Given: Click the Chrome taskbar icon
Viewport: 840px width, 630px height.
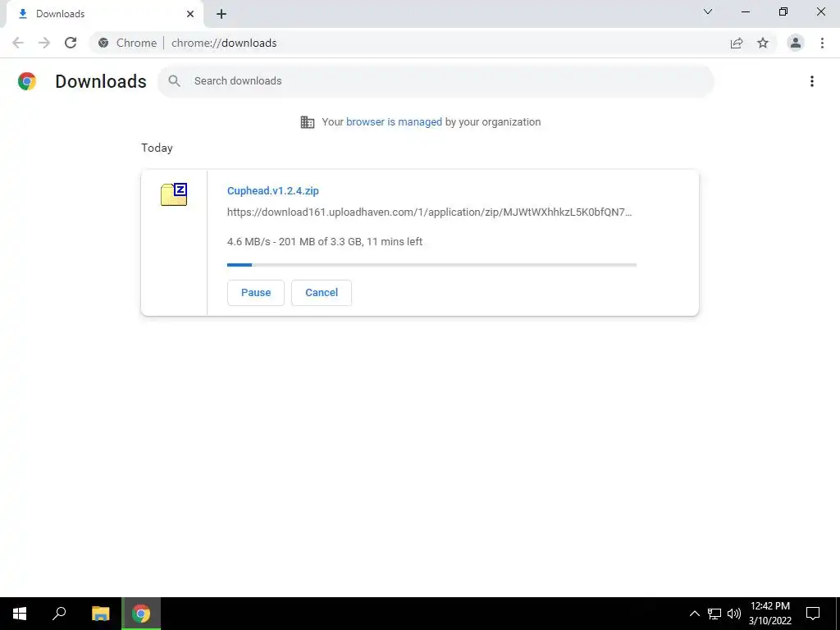Looking at the screenshot, I should click(x=141, y=614).
